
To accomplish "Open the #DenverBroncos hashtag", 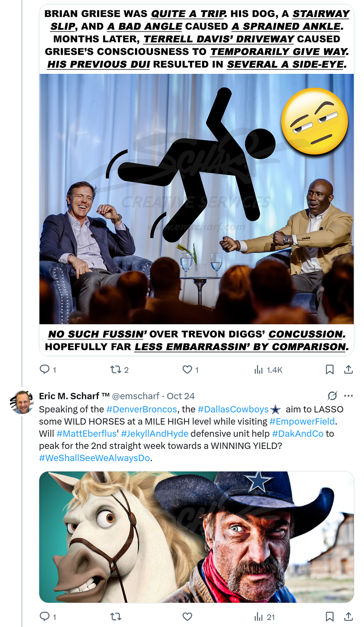I will click(141, 409).
